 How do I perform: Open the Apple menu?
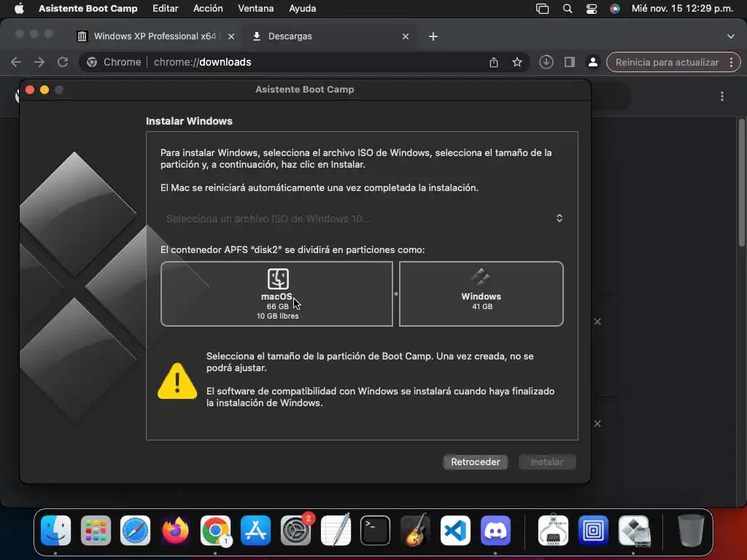(19, 9)
